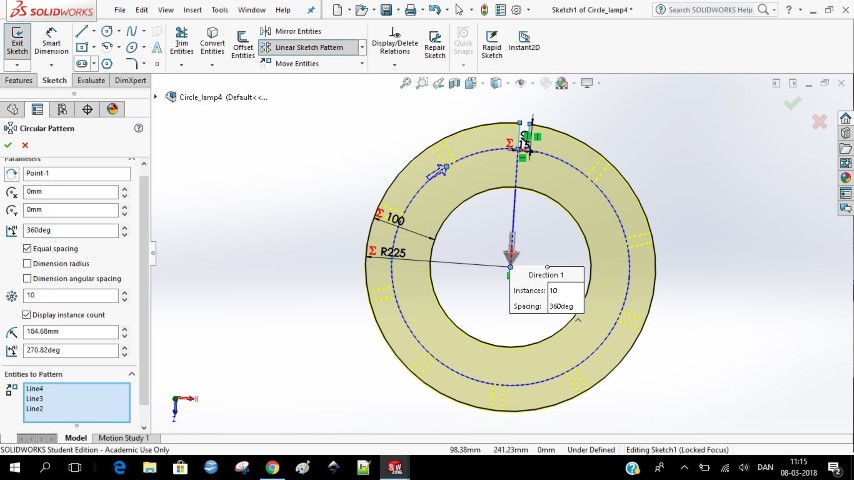
Task: Open the Motion Study 1 tab
Action: (x=123, y=438)
